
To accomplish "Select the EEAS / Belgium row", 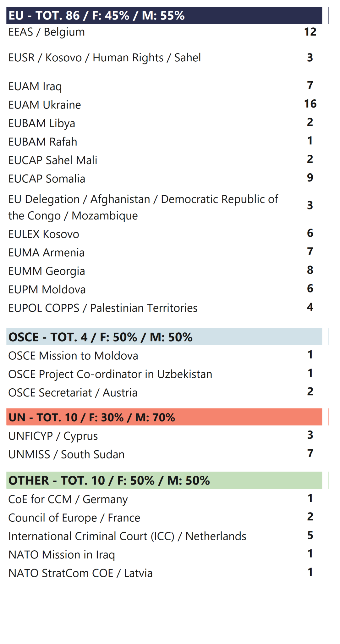I will (x=47, y=32).
